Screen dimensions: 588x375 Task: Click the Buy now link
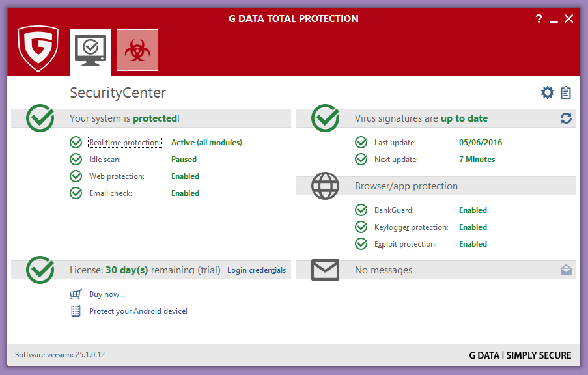click(x=107, y=294)
